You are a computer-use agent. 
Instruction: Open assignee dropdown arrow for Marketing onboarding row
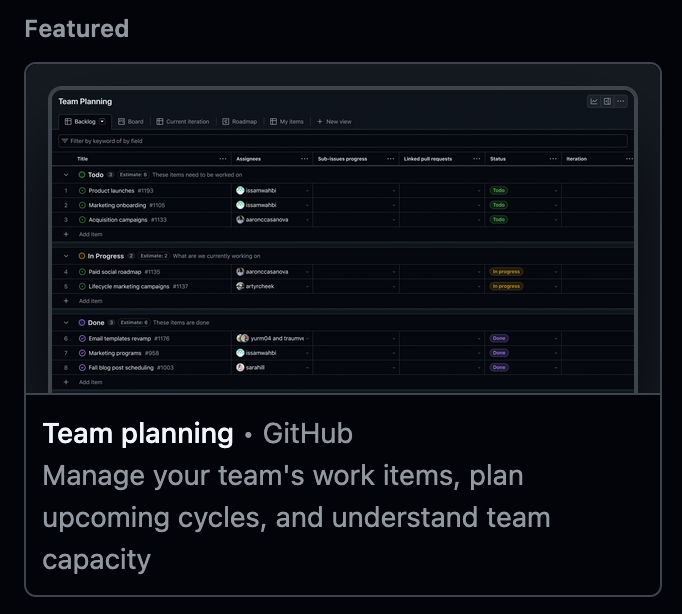click(307, 205)
